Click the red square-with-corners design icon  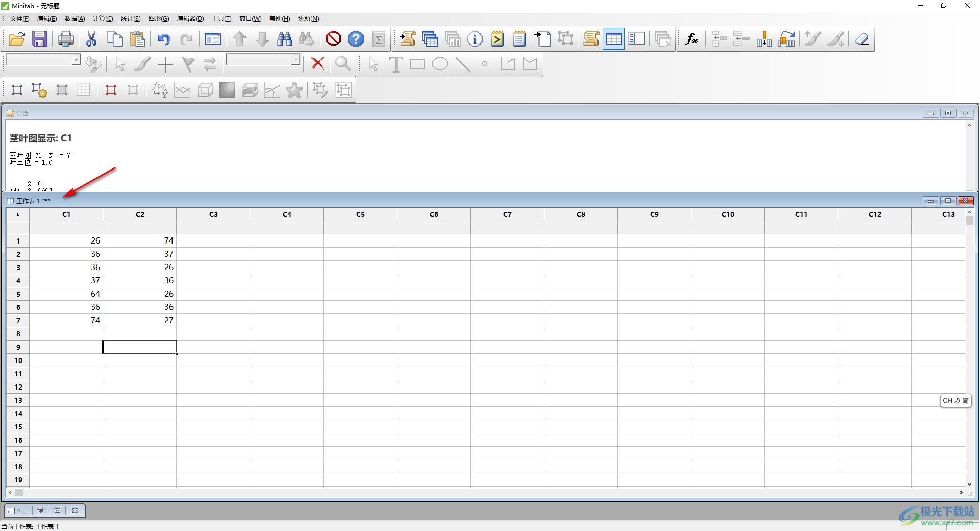(x=111, y=90)
